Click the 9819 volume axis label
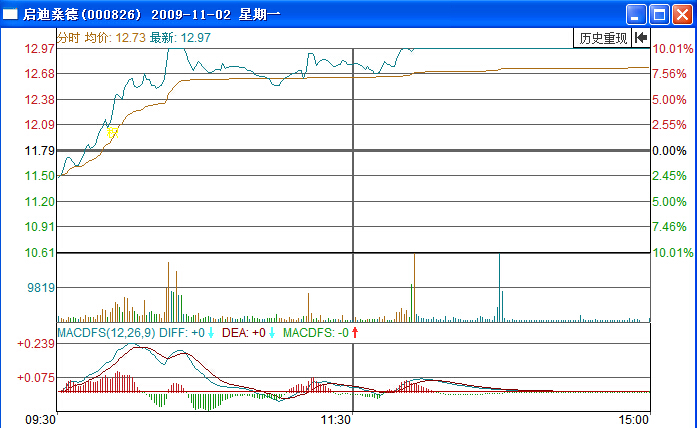Screen dimensions: 697x428 41,287
